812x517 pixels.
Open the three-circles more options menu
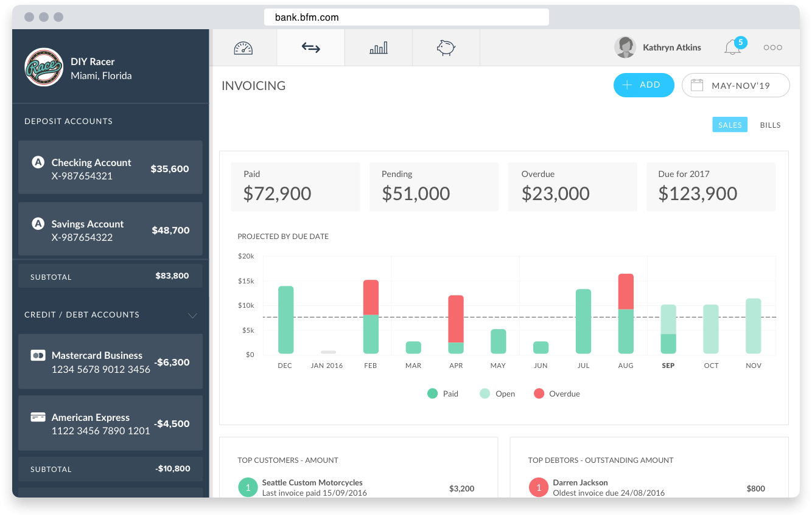click(772, 47)
